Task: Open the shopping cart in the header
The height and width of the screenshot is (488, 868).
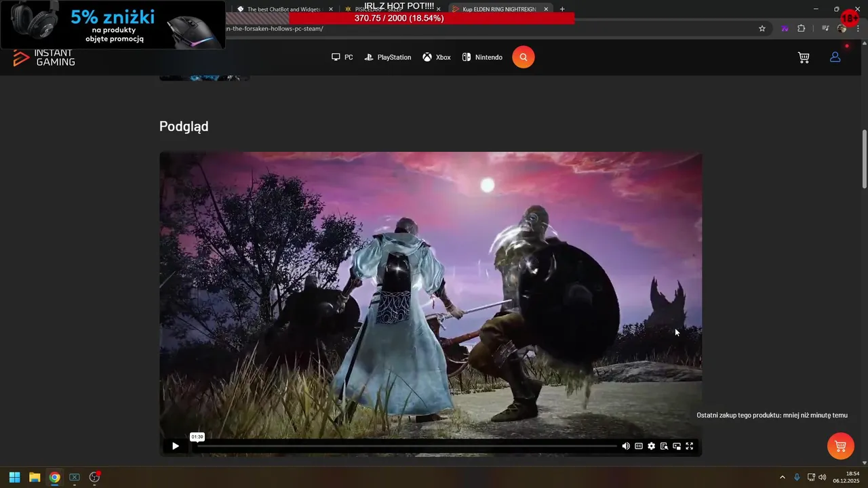Action: (x=804, y=58)
